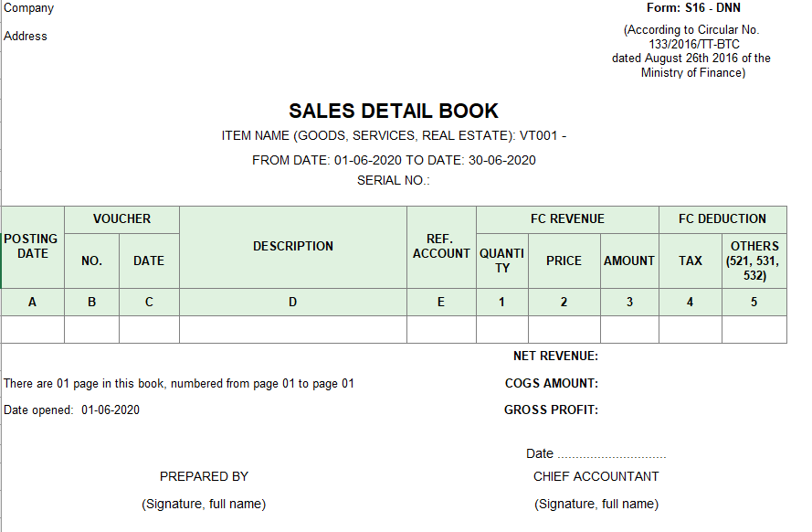Click the PRICE column header
The width and height of the screenshot is (812, 532).
click(x=564, y=261)
